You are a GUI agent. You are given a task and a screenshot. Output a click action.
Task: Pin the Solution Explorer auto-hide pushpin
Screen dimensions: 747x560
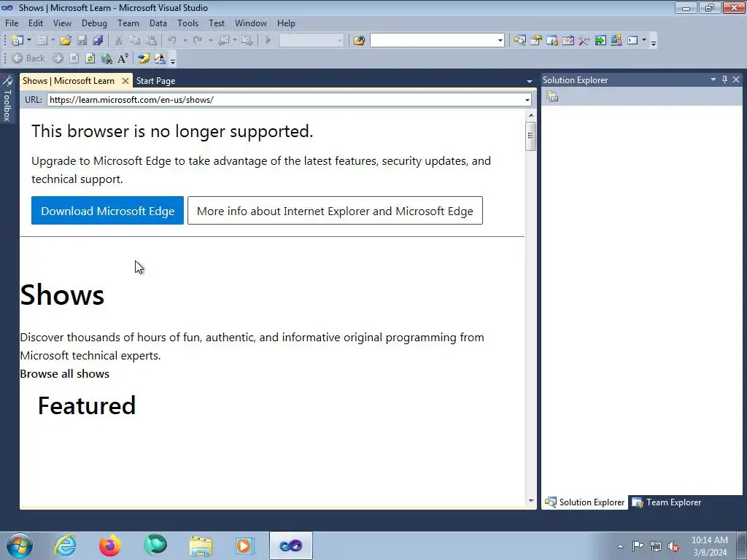pyautogui.click(x=724, y=79)
